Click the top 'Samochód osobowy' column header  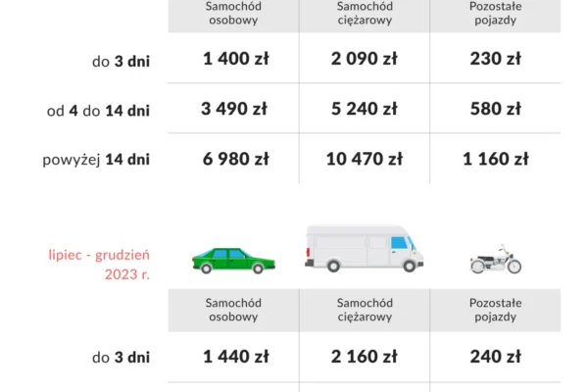233,13
